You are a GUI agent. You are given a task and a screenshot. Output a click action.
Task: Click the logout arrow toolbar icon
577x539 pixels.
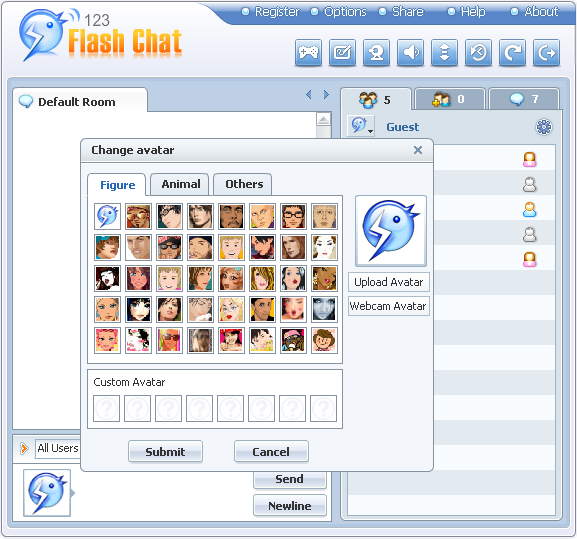point(546,53)
